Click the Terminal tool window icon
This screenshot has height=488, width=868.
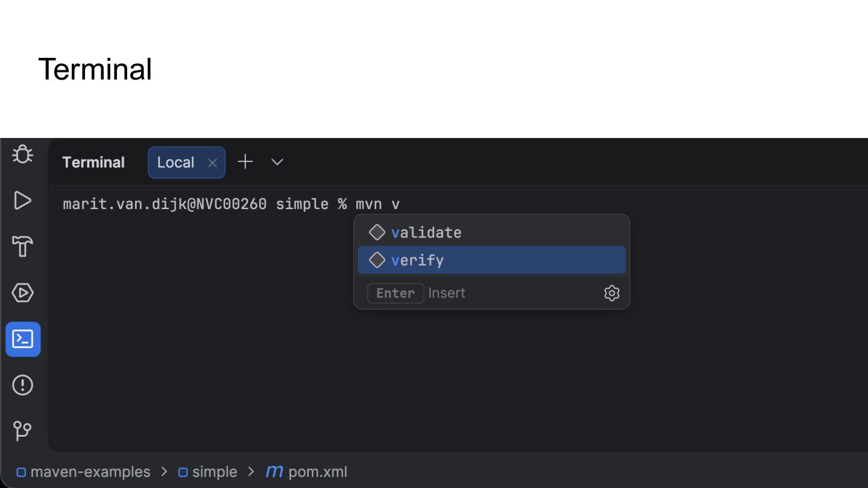(x=23, y=339)
